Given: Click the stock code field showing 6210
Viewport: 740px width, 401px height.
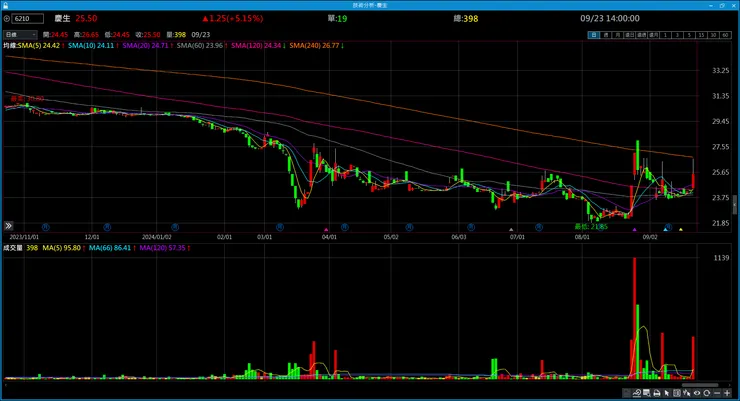Looking at the screenshot, I should click(x=28, y=19).
